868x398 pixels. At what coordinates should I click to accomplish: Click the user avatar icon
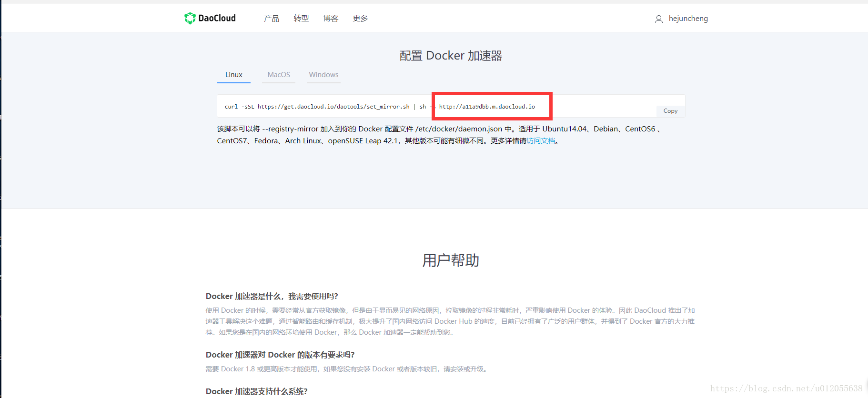[659, 19]
